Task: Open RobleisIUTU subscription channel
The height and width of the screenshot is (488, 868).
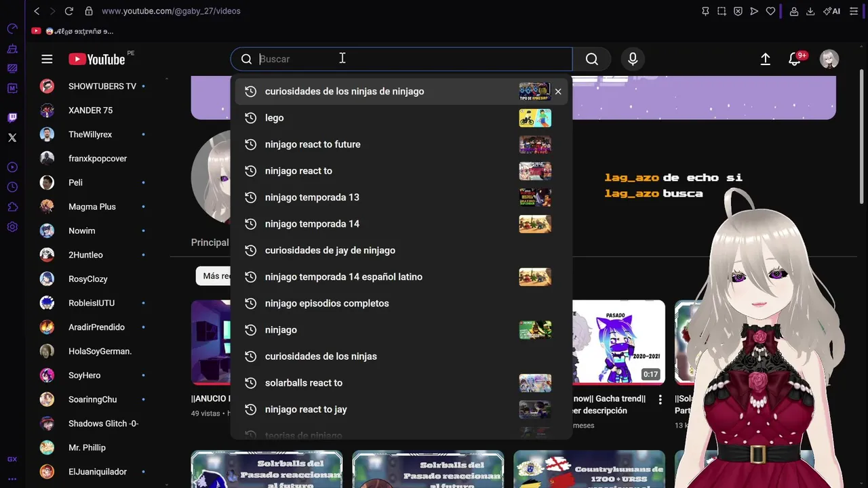Action: point(93,303)
